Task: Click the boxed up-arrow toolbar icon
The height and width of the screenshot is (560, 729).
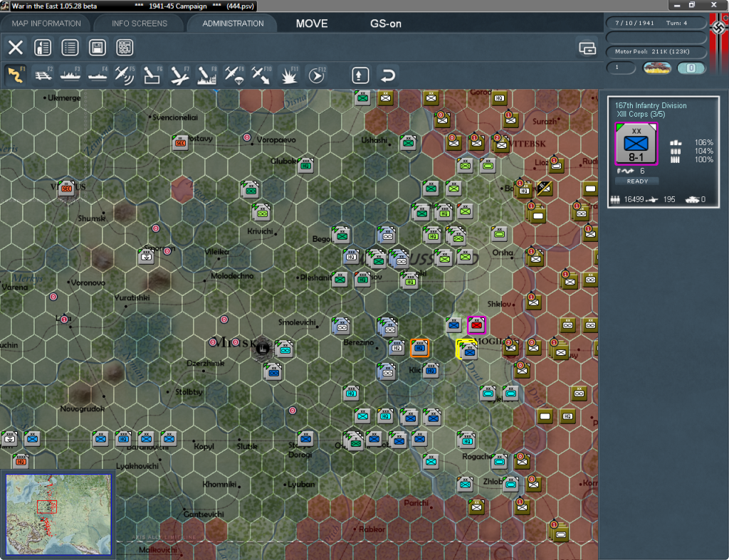Action: pyautogui.click(x=360, y=75)
